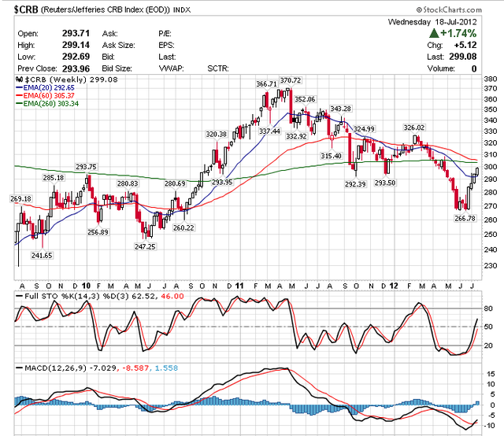Click the 320.38 price label
504x436 pixels.
click(x=217, y=134)
